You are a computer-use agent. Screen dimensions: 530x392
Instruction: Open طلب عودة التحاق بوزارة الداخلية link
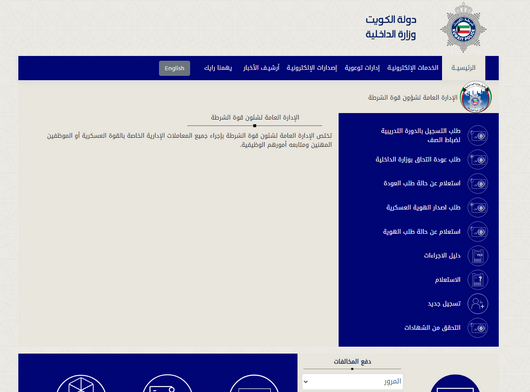coord(418,160)
